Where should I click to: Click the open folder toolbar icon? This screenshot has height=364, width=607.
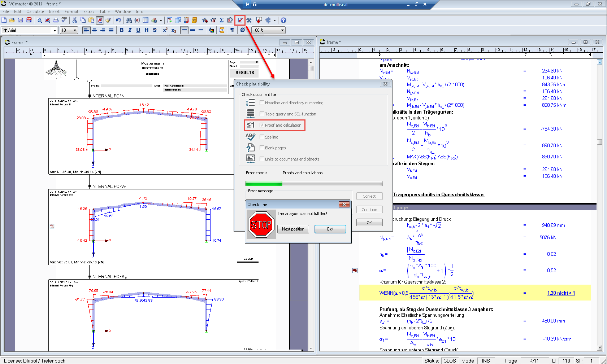(x=12, y=20)
